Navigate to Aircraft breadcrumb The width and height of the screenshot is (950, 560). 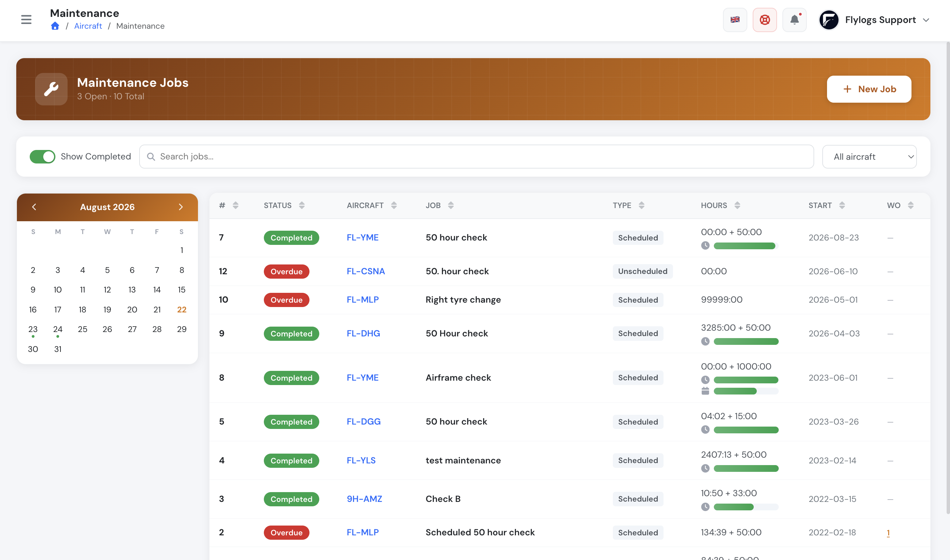88,26
